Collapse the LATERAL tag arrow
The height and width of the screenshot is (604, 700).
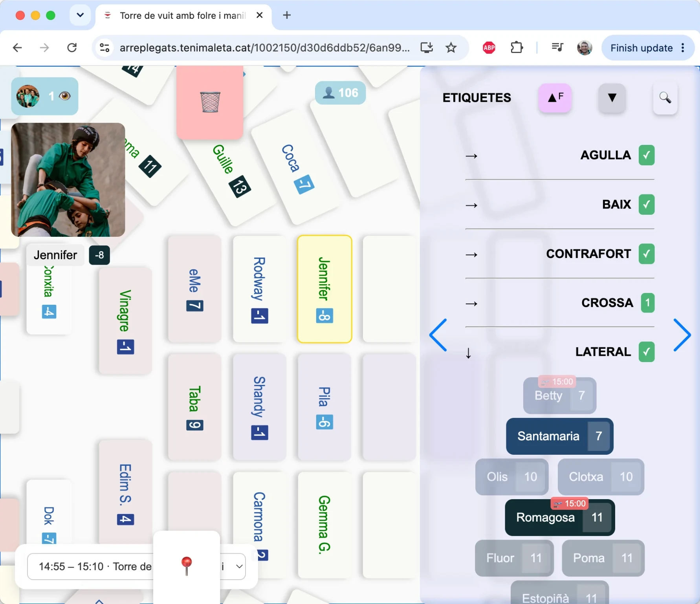point(468,353)
